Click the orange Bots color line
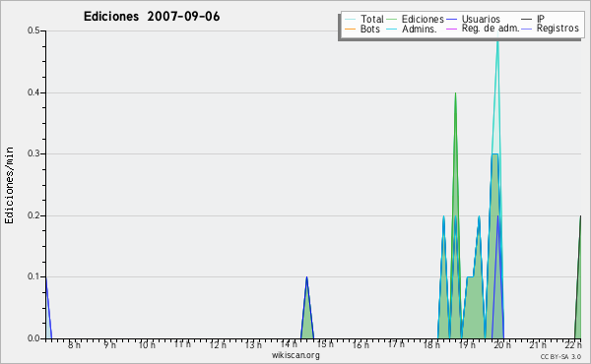The width and height of the screenshot is (591, 364). [350, 29]
